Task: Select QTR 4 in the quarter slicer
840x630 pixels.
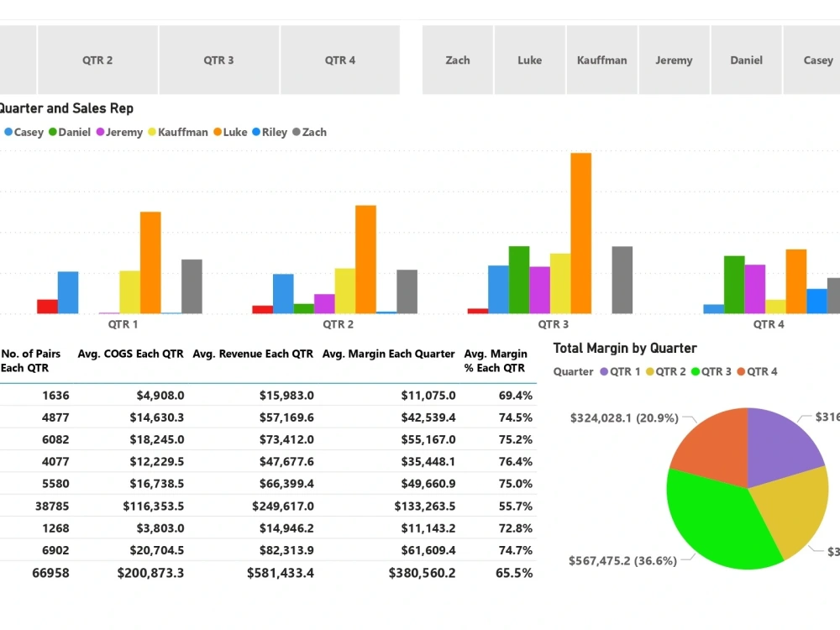Action: (x=339, y=60)
